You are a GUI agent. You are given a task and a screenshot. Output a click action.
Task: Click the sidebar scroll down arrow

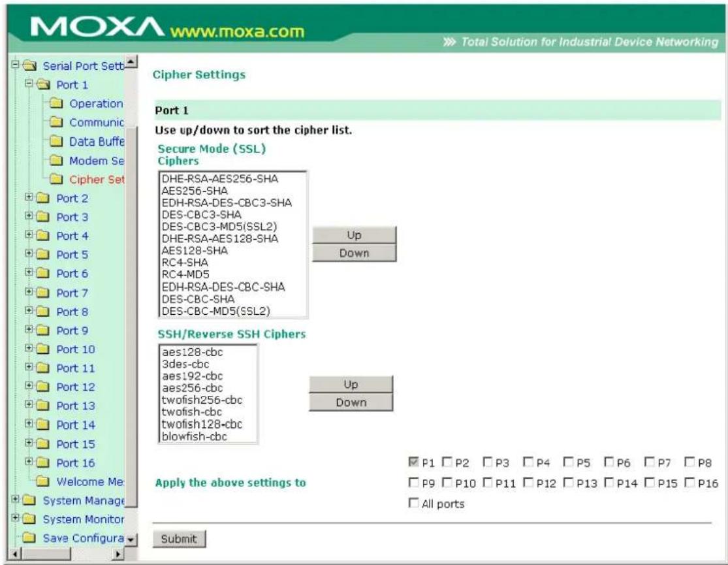click(131, 540)
